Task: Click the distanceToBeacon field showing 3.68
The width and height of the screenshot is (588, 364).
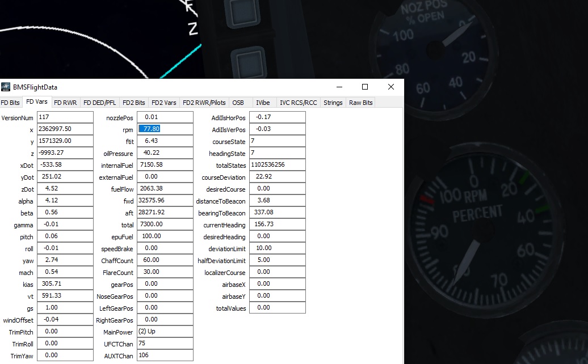Action: pyautogui.click(x=278, y=200)
